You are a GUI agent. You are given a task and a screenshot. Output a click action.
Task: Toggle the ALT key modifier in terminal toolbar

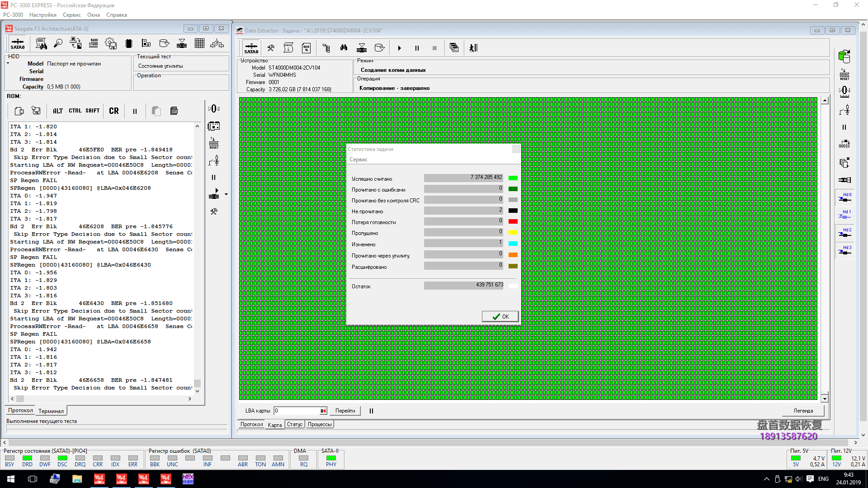click(x=58, y=111)
